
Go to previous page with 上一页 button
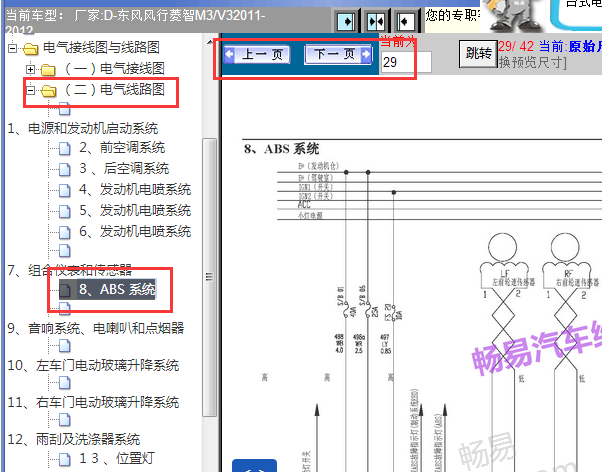click(257, 54)
